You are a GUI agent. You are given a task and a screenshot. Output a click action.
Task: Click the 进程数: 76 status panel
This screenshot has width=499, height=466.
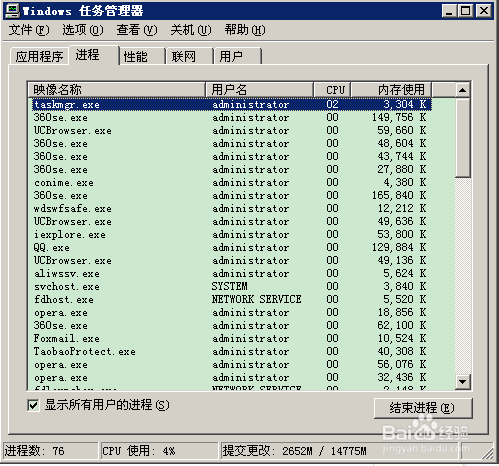(x=51, y=451)
